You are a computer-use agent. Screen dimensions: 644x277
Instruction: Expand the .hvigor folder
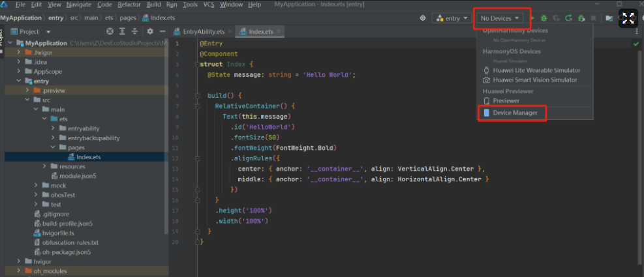[18, 53]
